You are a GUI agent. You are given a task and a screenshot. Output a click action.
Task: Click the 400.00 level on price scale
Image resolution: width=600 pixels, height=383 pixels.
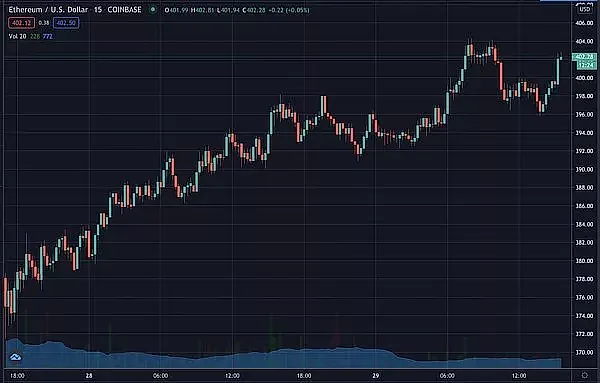[x=584, y=78]
